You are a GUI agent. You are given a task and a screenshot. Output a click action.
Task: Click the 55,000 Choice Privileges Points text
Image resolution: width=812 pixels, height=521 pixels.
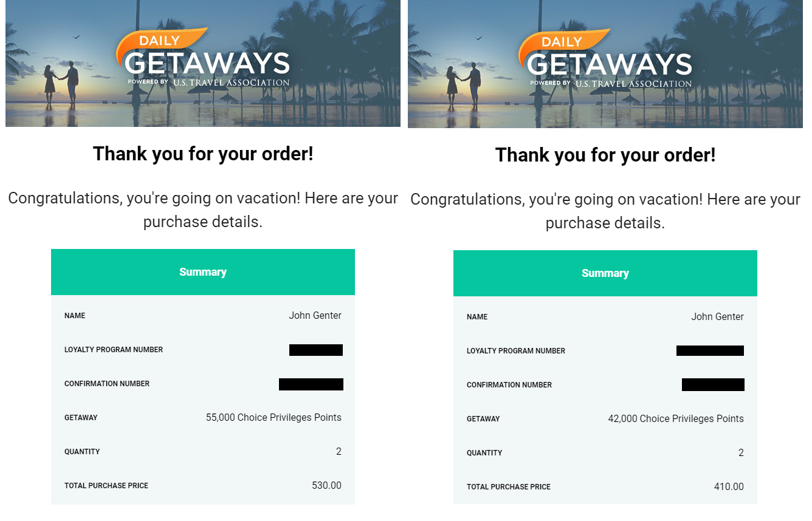pos(274,417)
